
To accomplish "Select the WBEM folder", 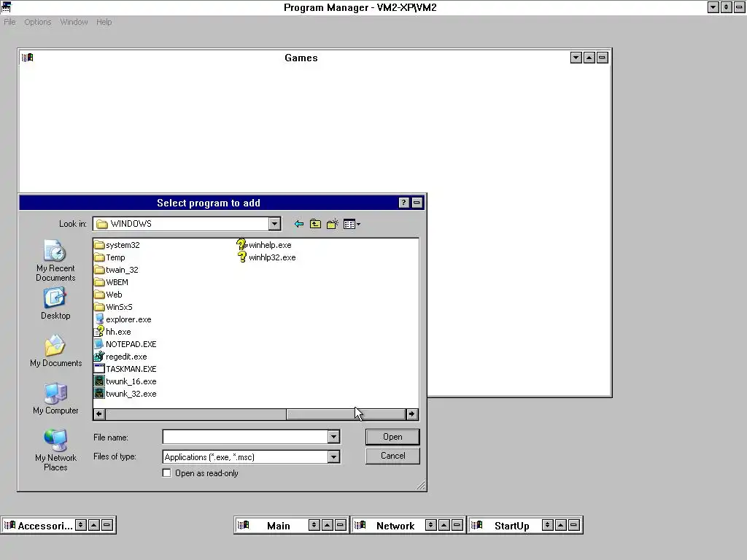I will tap(112, 282).
